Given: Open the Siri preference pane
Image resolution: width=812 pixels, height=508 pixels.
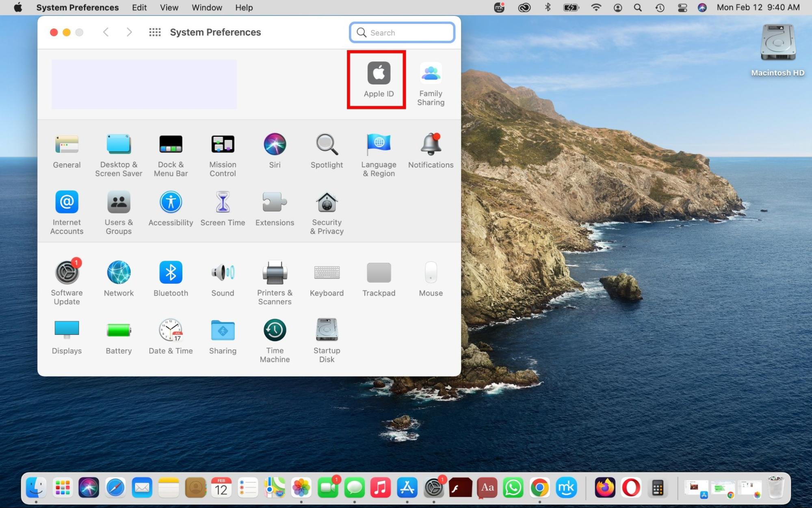Looking at the screenshot, I should 275,151.
